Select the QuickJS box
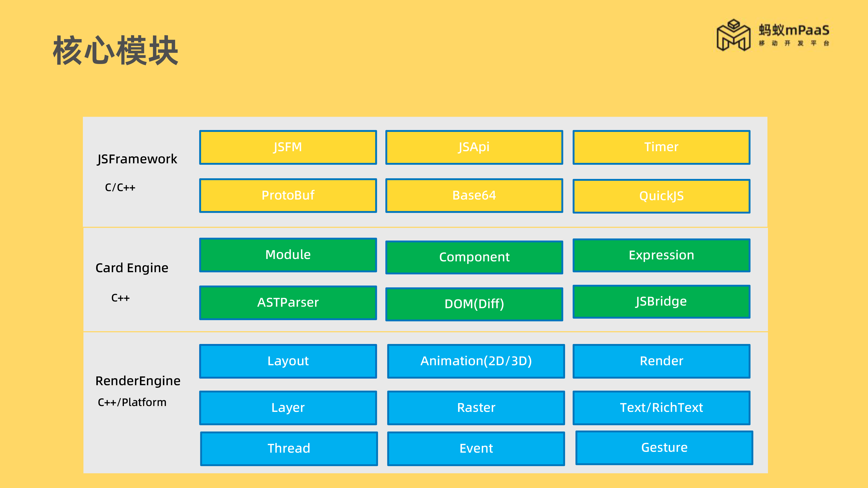 coord(661,196)
